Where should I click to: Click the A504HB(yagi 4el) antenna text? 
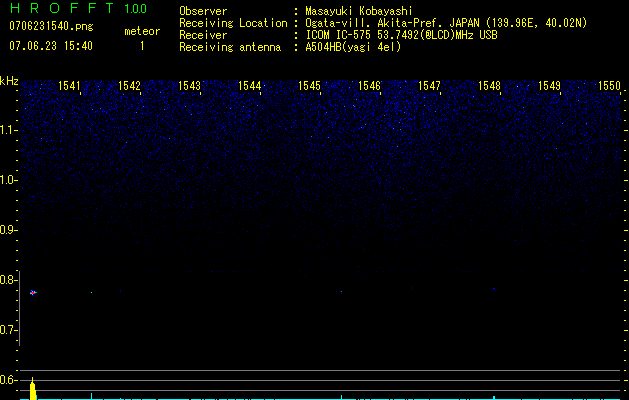[x=353, y=47]
